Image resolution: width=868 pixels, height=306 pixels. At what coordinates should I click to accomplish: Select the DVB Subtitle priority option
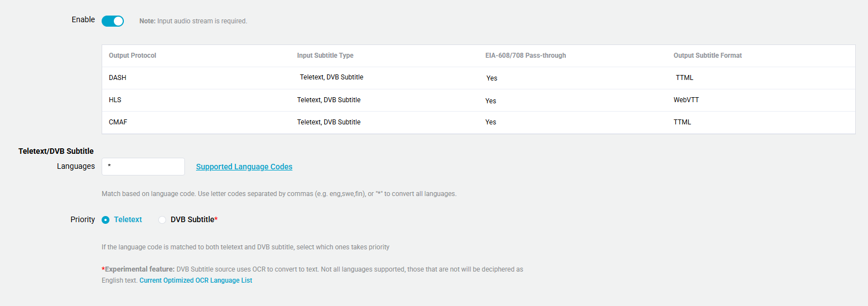point(162,220)
